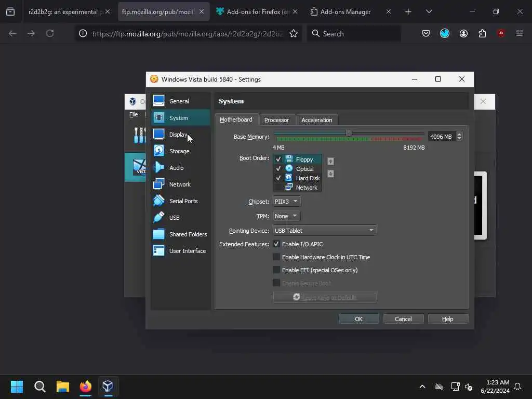Image resolution: width=532 pixels, height=399 pixels.
Task: Close the Add-ons Manager tab
Action: [x=389, y=11]
